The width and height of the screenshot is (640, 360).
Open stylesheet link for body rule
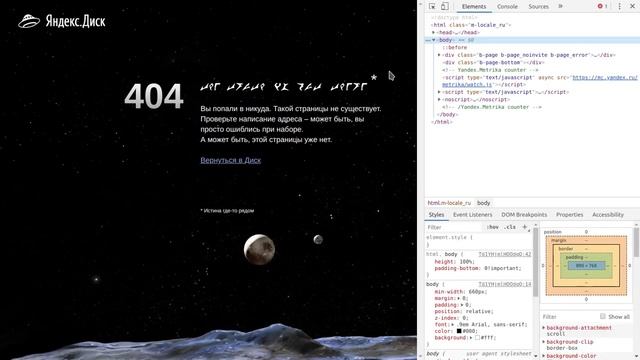tap(505, 284)
